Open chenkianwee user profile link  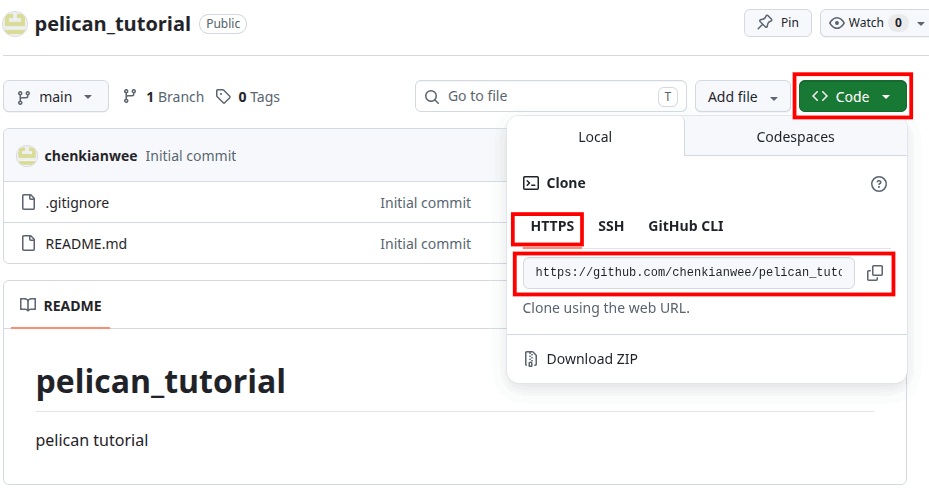pos(91,156)
